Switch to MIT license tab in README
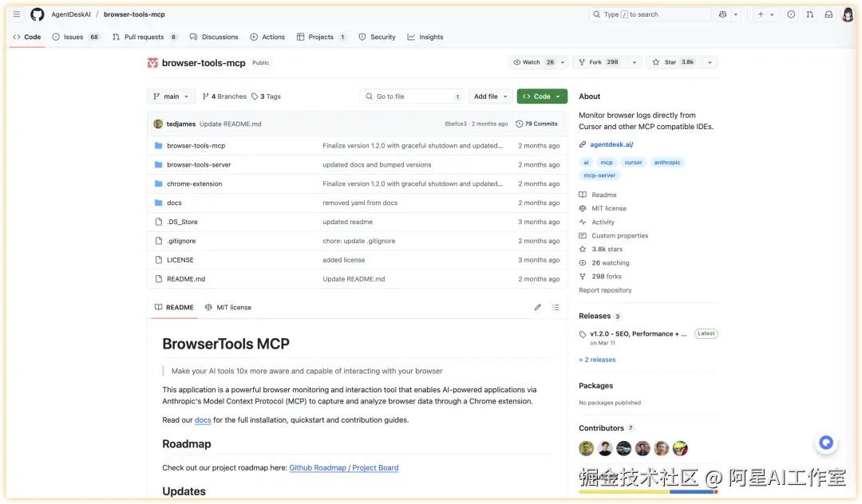862x504 pixels. (x=228, y=308)
